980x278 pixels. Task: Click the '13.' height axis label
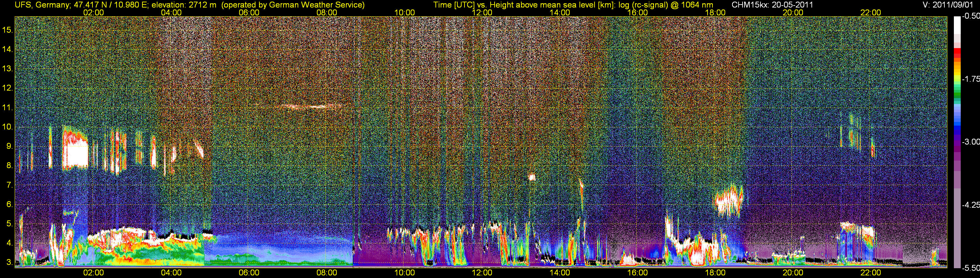point(8,69)
